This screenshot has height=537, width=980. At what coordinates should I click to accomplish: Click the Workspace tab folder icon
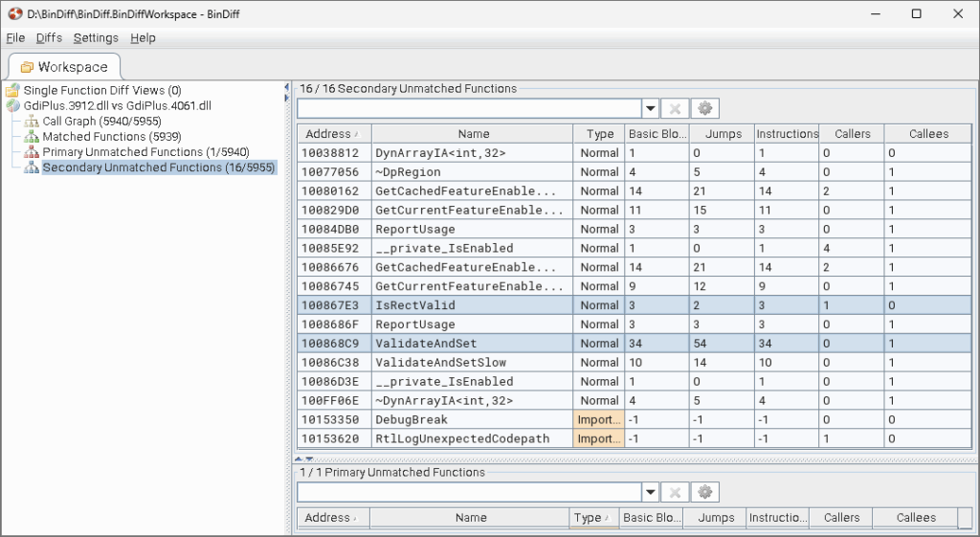tap(27, 67)
